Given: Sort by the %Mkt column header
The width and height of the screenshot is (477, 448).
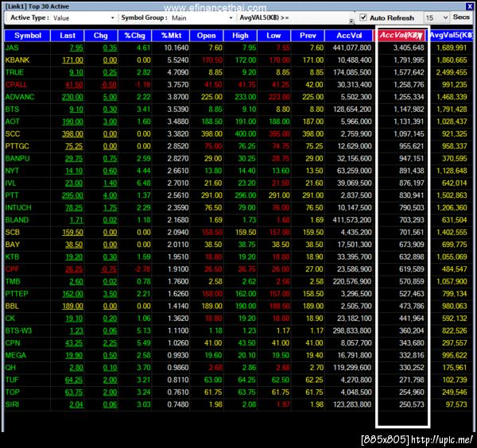Looking at the screenshot, I should click(171, 36).
